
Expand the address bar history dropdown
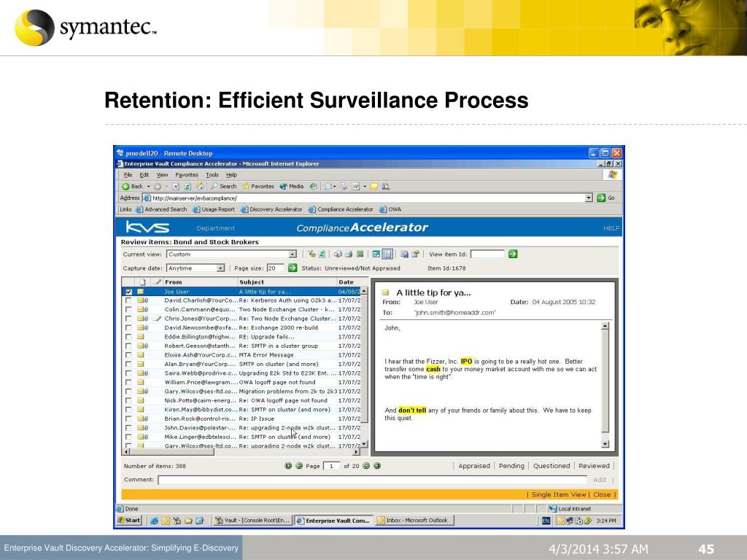589,198
